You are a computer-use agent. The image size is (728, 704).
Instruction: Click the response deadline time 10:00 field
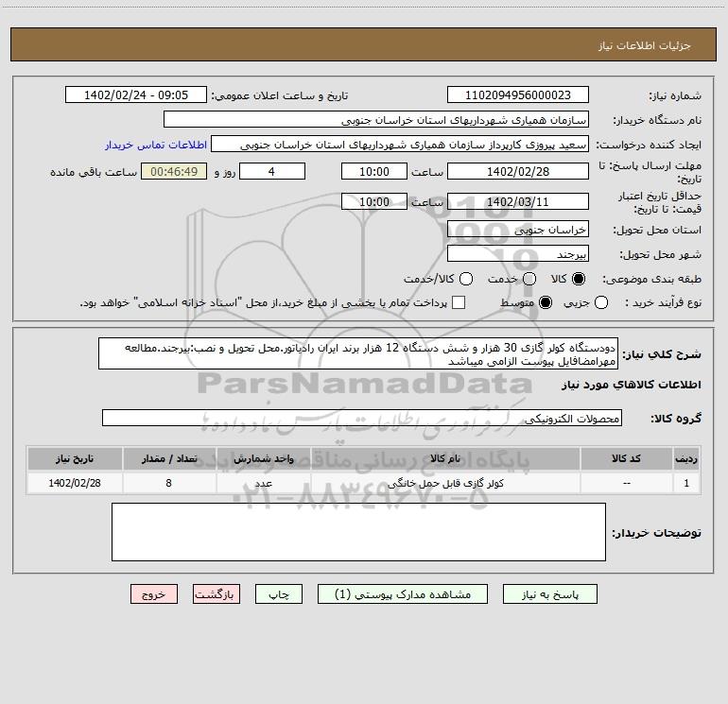pos(374,171)
